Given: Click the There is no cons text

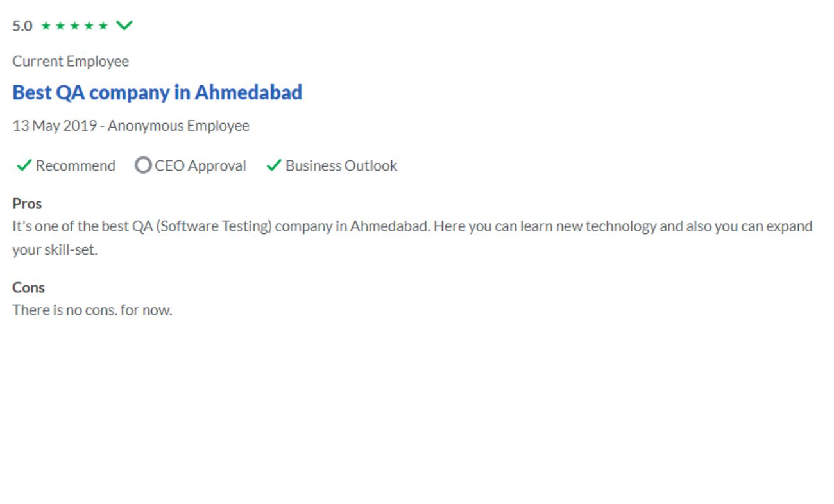Looking at the screenshot, I should click(x=92, y=310).
